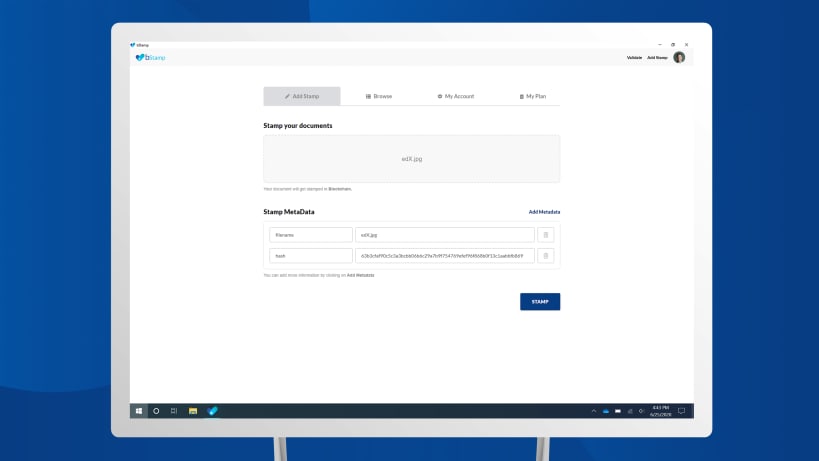Click the document icon on My Plan tab
819x461 pixels.
tap(521, 97)
